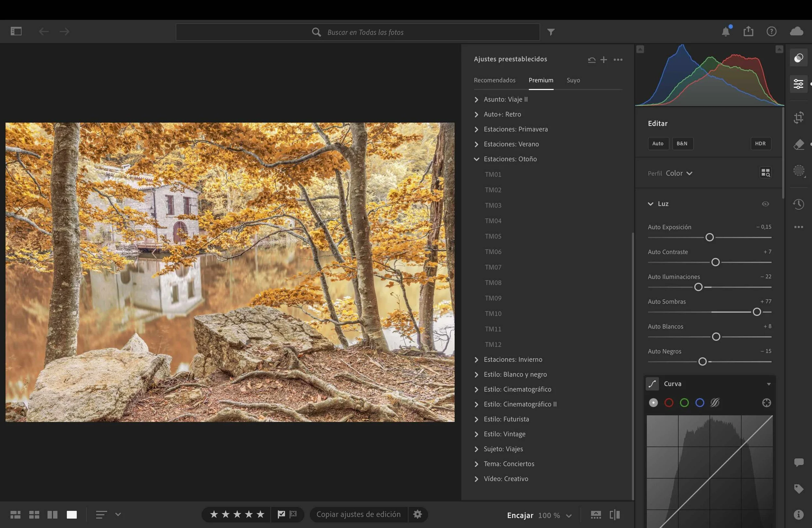Toggle Luz panel visibility eye
This screenshot has height=528, width=812.
[x=765, y=204]
